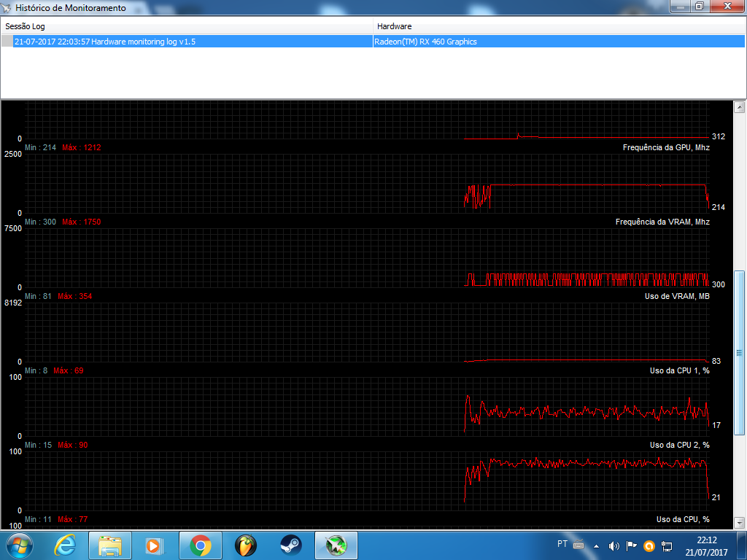Click the vertical scrollbar thumb

coord(740,352)
